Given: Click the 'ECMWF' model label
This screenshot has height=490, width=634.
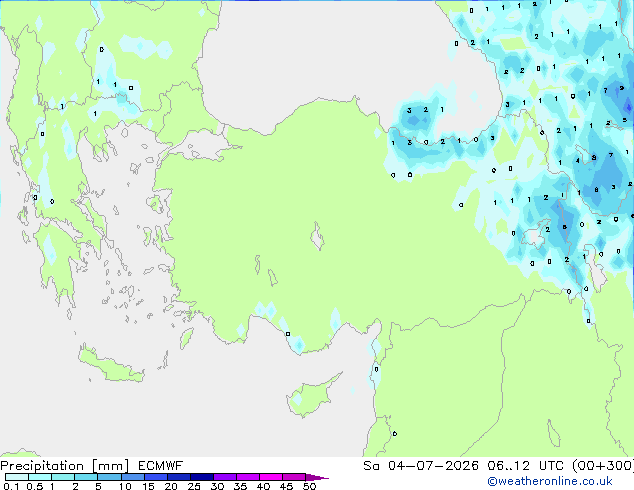Looking at the screenshot, I should click(x=161, y=466).
